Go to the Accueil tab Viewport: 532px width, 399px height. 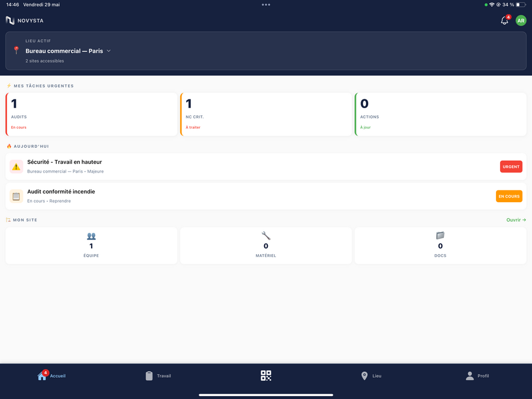coord(51,375)
